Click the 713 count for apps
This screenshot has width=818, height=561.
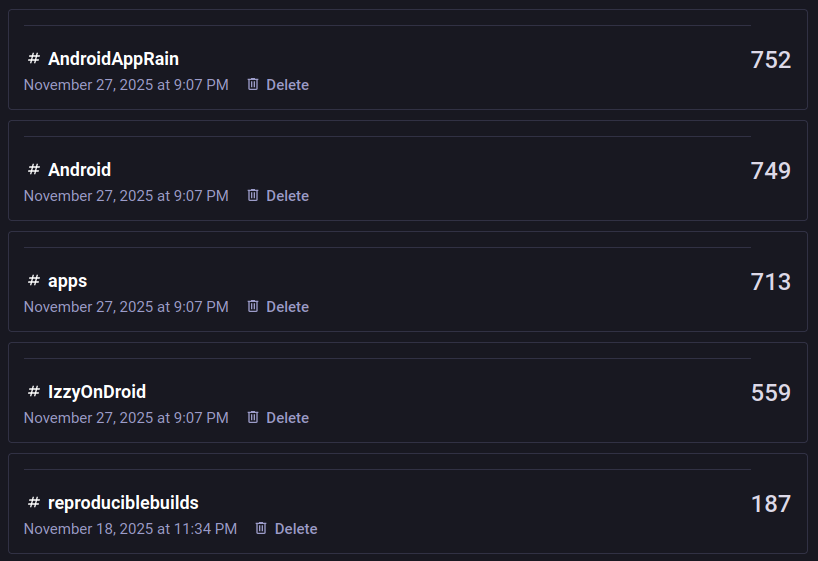pyautogui.click(x=770, y=282)
